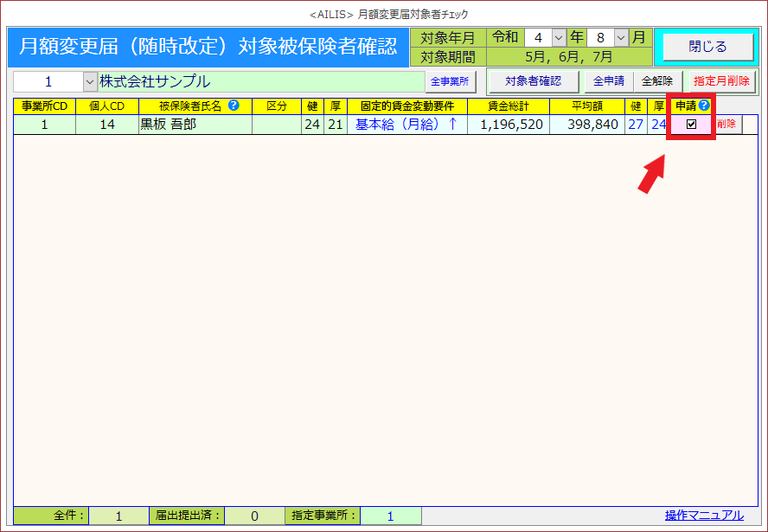Click the help icon beside 被保険者氏名 header
Screen dimensions: 768x532
pyautogui.click(x=234, y=106)
